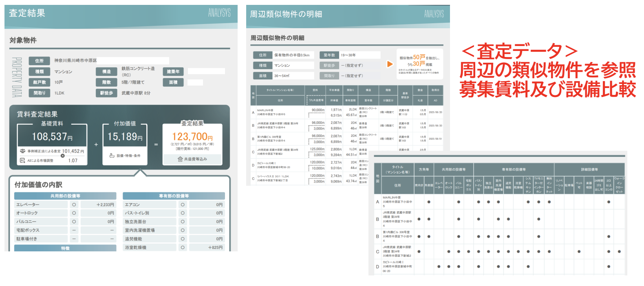This screenshot has height=286, width=644.
Task: Click the 種類 field showing マンション
Action: tap(293, 65)
